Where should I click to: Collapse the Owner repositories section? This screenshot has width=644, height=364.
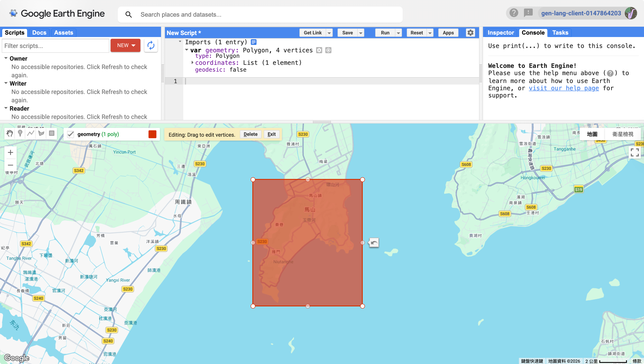[6, 58]
